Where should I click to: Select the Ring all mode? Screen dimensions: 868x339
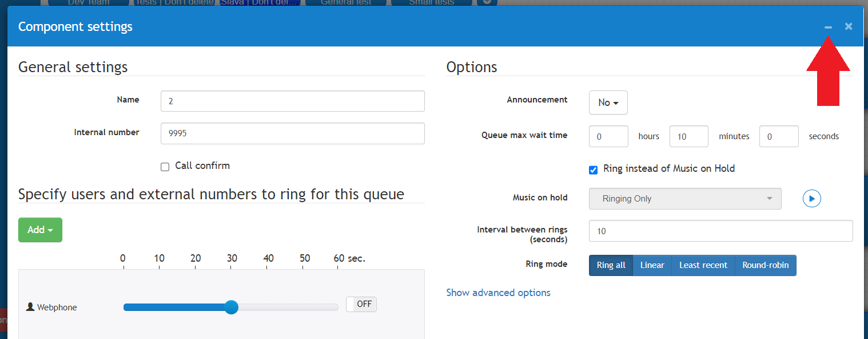click(611, 265)
